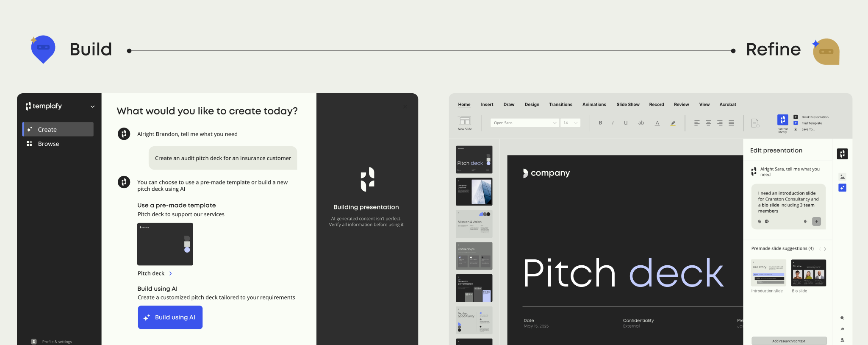Viewport: 868px width, 345px height.
Task: Select the Financial performance slide thumbnail
Action: point(474,288)
